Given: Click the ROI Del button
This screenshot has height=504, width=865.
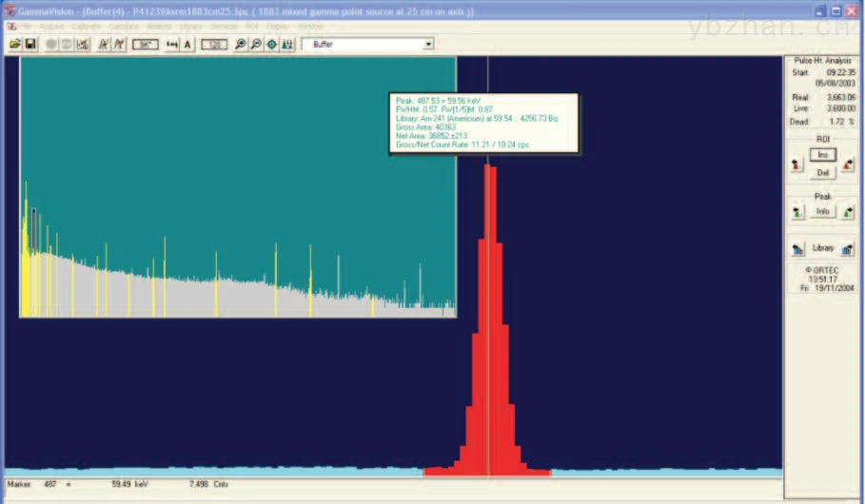Looking at the screenshot, I should (822, 172).
